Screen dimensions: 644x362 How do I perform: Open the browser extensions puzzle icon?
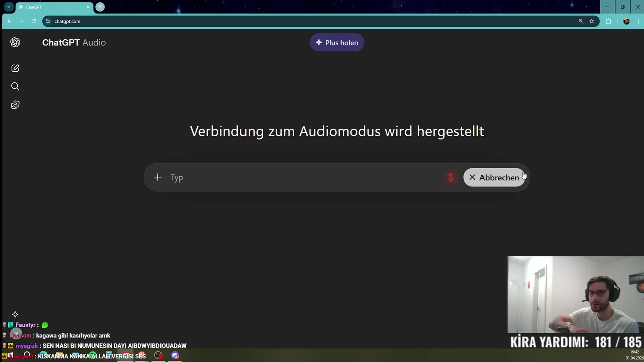609,21
